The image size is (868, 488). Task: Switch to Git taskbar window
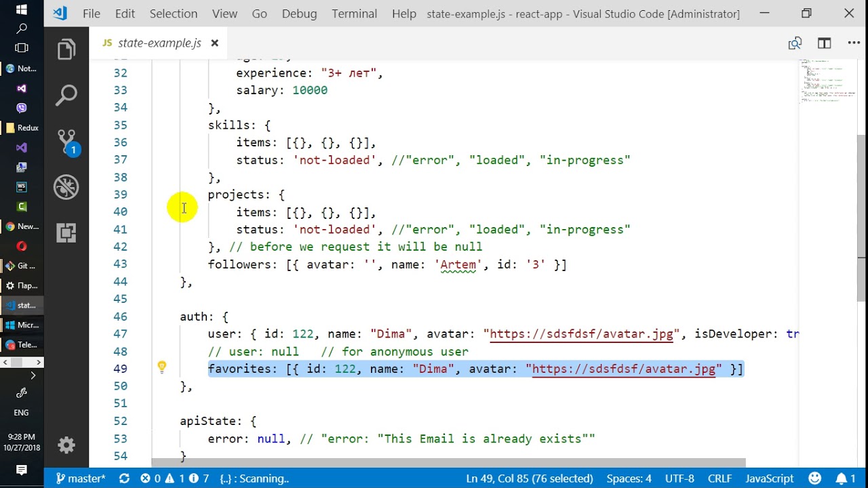point(22,266)
